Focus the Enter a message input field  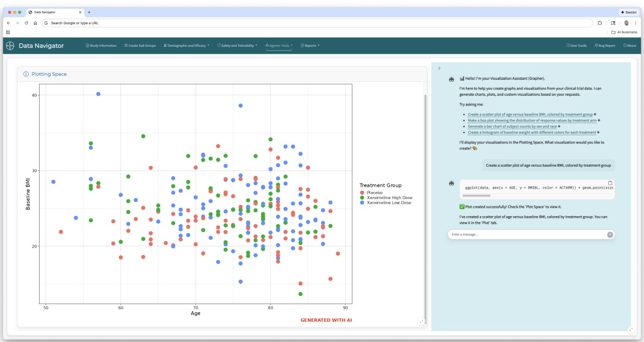click(527, 235)
